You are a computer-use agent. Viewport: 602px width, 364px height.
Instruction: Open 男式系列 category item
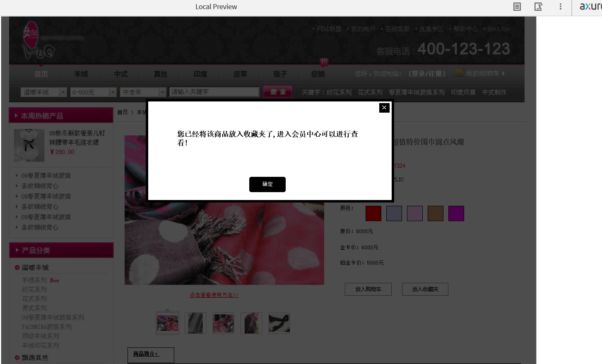coord(34,308)
